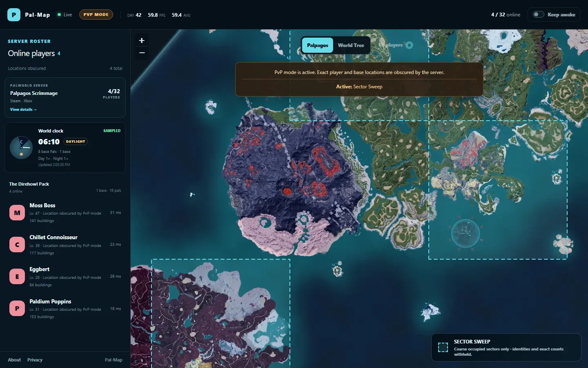The width and height of the screenshot is (588, 368).
Task: Click the Paldium Poppins avatar
Action: click(17, 308)
